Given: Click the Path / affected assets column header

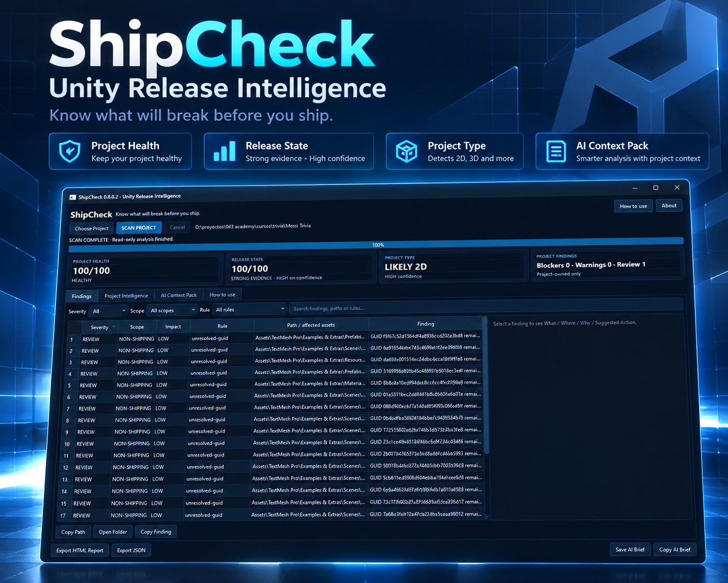Looking at the screenshot, I should [311, 325].
